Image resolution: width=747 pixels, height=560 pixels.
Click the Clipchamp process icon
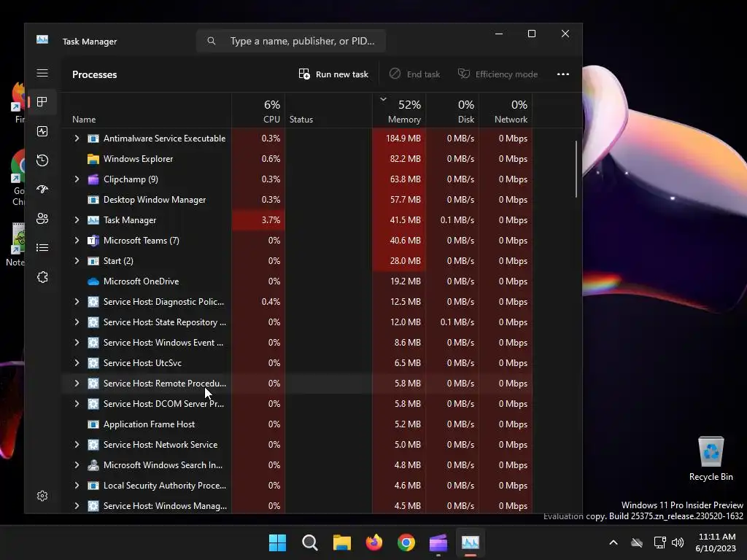pyautogui.click(x=93, y=179)
